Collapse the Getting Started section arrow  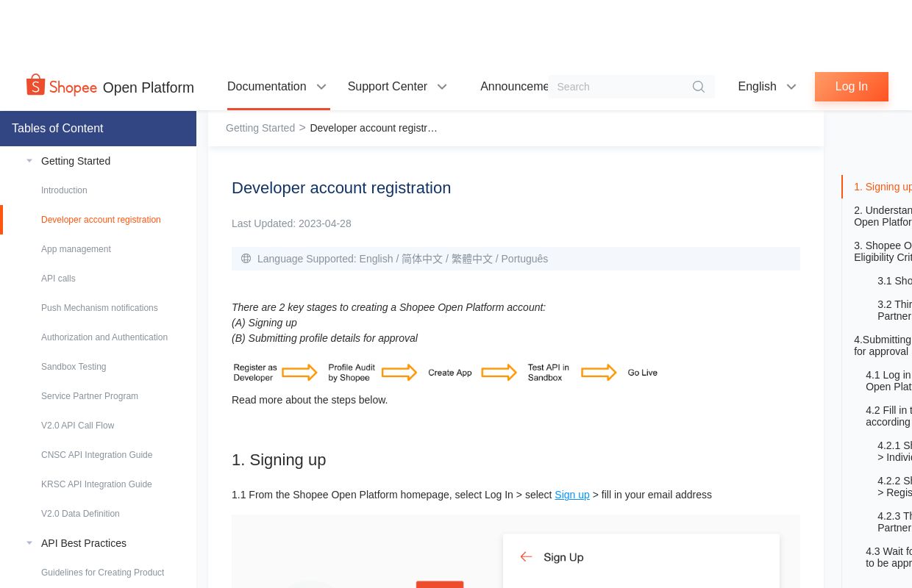click(29, 161)
